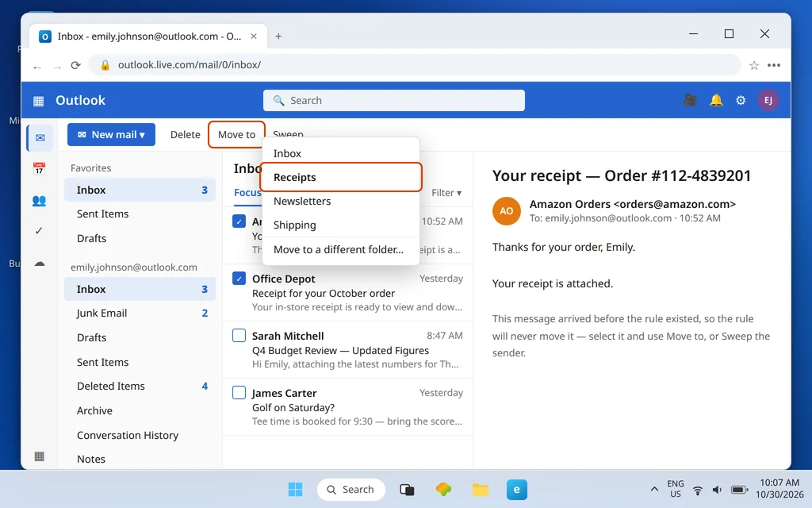Open Sent Items under Favorites
Screen dimensions: 812x508
coord(140,214)
